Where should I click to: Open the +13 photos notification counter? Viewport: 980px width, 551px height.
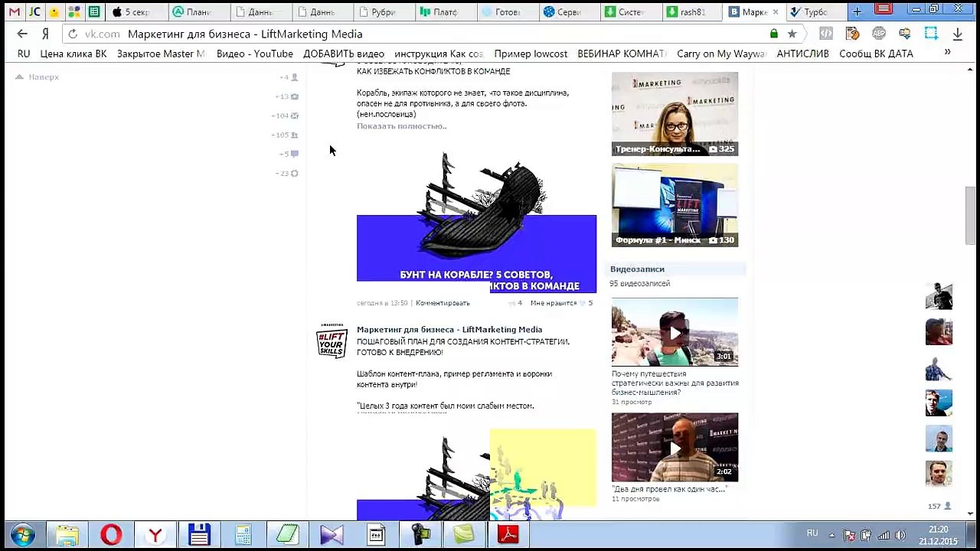287,96
